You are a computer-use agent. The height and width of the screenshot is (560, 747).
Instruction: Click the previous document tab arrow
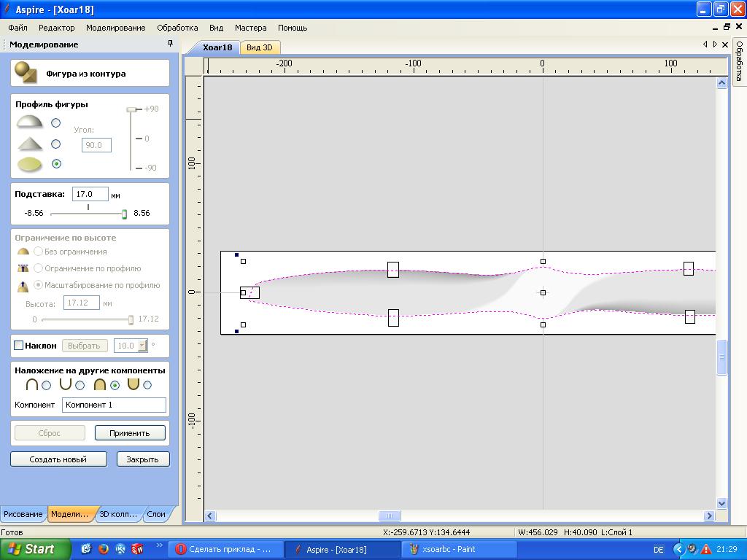pyautogui.click(x=705, y=44)
